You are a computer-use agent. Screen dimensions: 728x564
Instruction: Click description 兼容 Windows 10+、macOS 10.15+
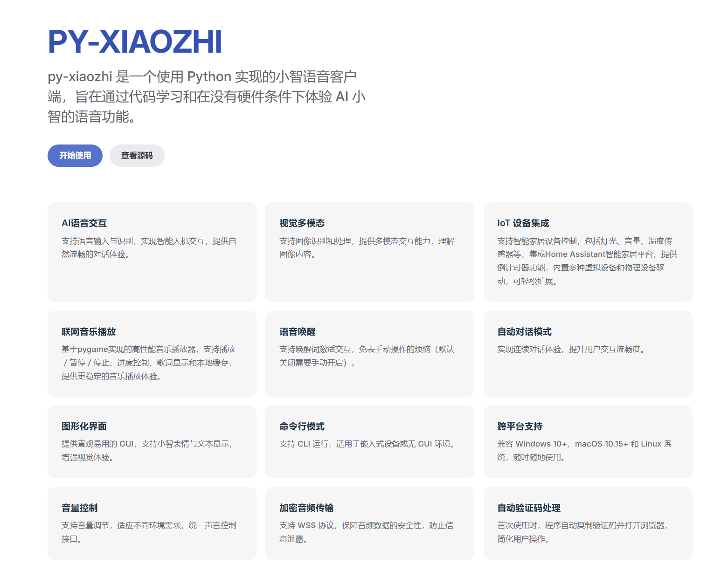click(585, 451)
